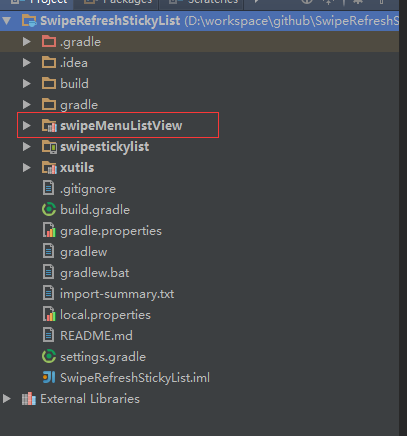407x436 pixels.
Task: Click the swipestickylist Android module folder icon
Action: coord(49,147)
